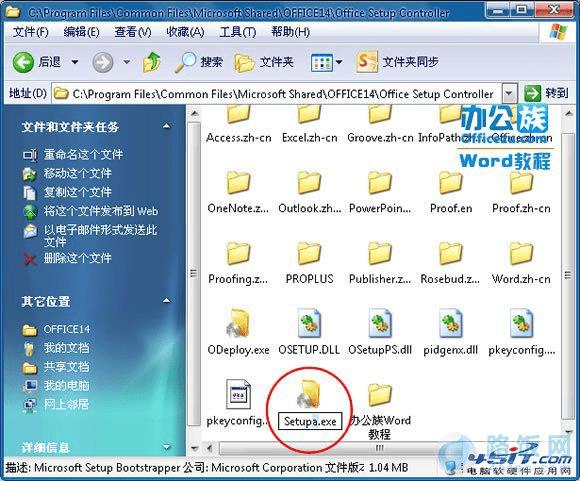Select the Outlook.zh... folder

point(310,192)
